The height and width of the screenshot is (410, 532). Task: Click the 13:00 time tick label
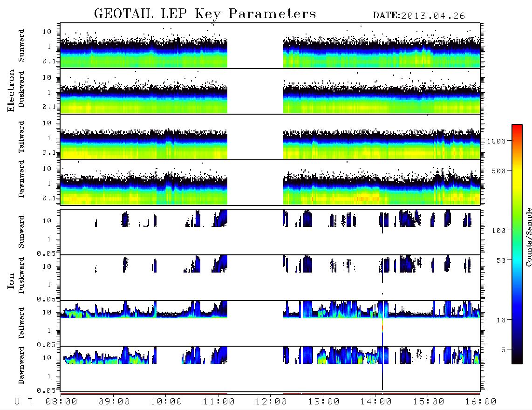pyautogui.click(x=324, y=402)
